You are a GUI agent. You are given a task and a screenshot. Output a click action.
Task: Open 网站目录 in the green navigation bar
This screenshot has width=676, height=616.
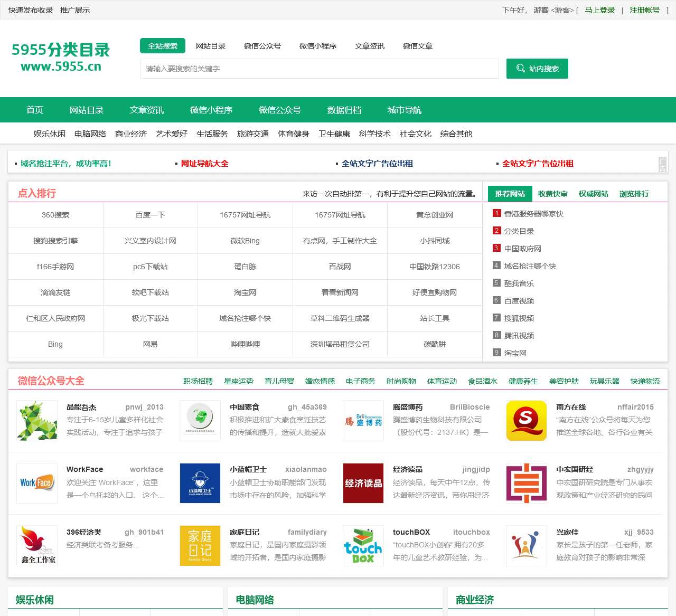[x=87, y=110]
